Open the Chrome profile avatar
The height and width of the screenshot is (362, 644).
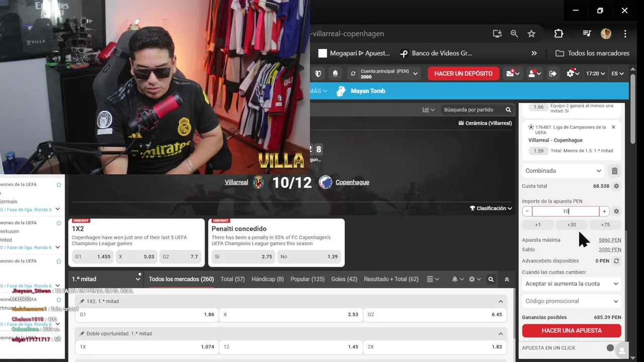point(606,34)
